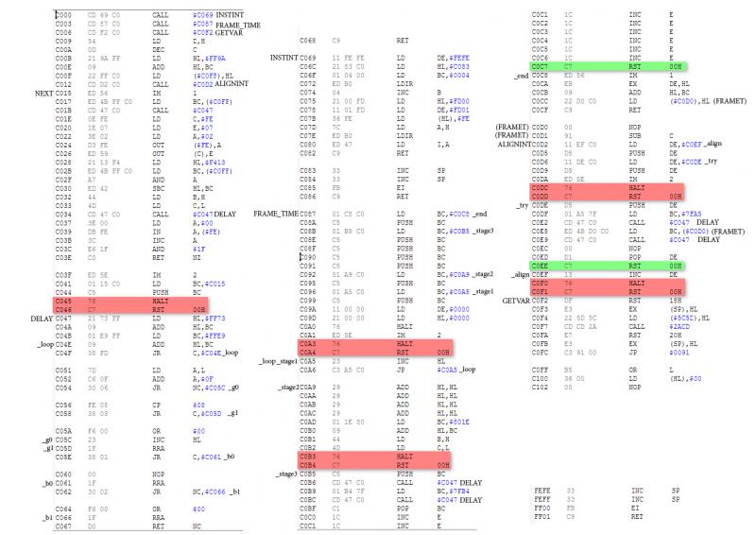
Task: Click the _loop_stage1 label in the middle column
Action: 278,360
